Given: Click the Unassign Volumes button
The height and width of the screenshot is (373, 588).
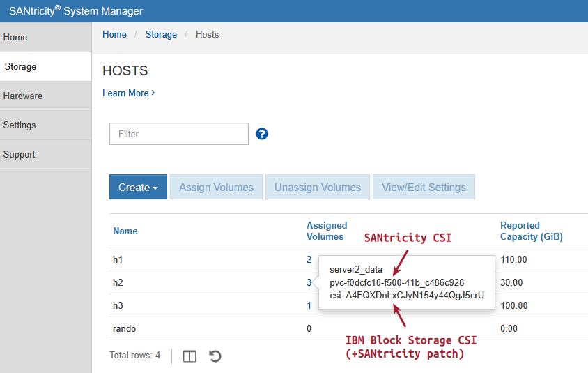Looking at the screenshot, I should (x=317, y=187).
